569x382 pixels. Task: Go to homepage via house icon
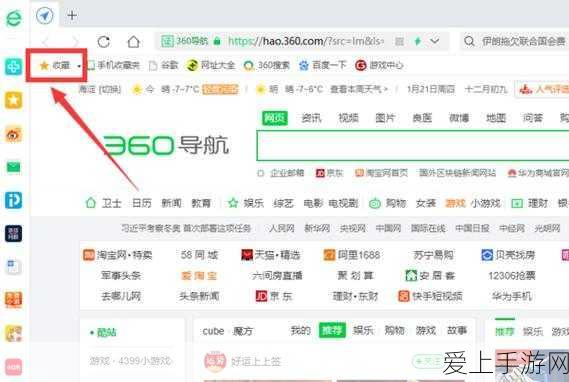(133, 42)
